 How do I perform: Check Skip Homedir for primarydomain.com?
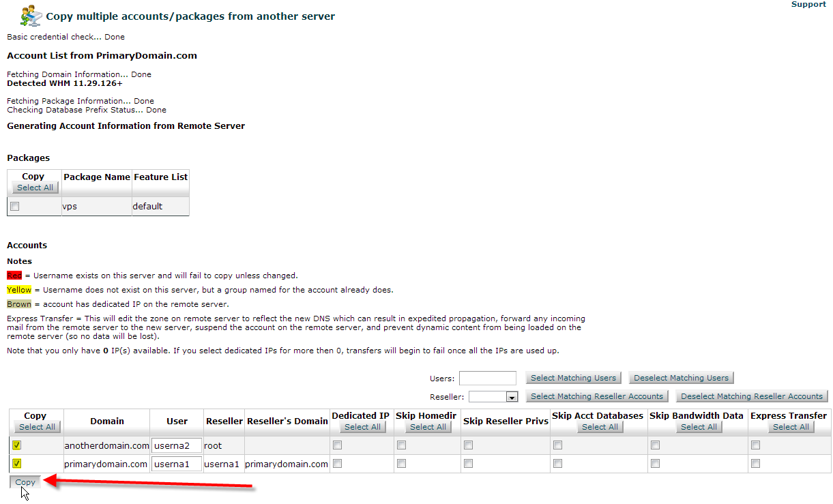pyautogui.click(x=402, y=464)
